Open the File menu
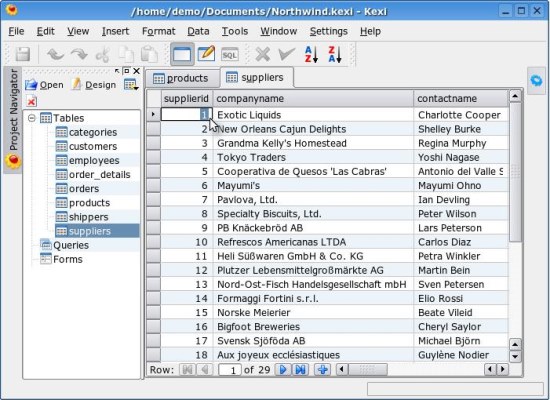 point(16,31)
